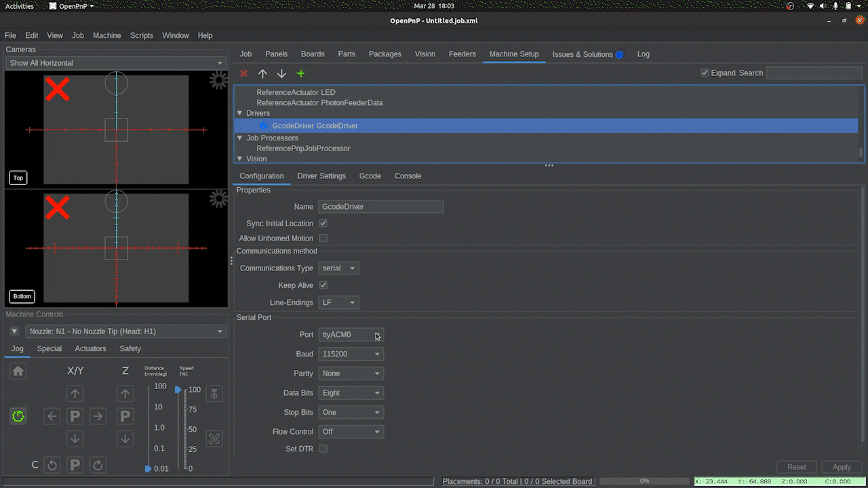
Task: Click the blue Issues & Solutions indicator dot
Action: point(619,54)
